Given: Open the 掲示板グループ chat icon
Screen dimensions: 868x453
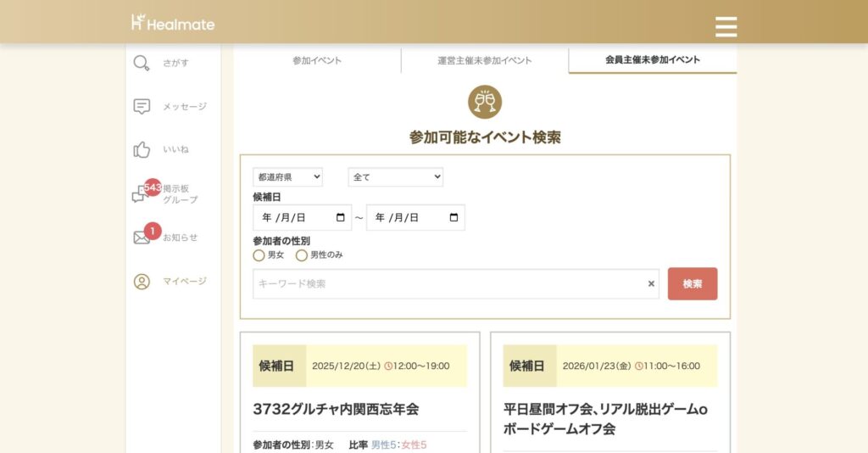Looking at the screenshot, I should [x=138, y=195].
